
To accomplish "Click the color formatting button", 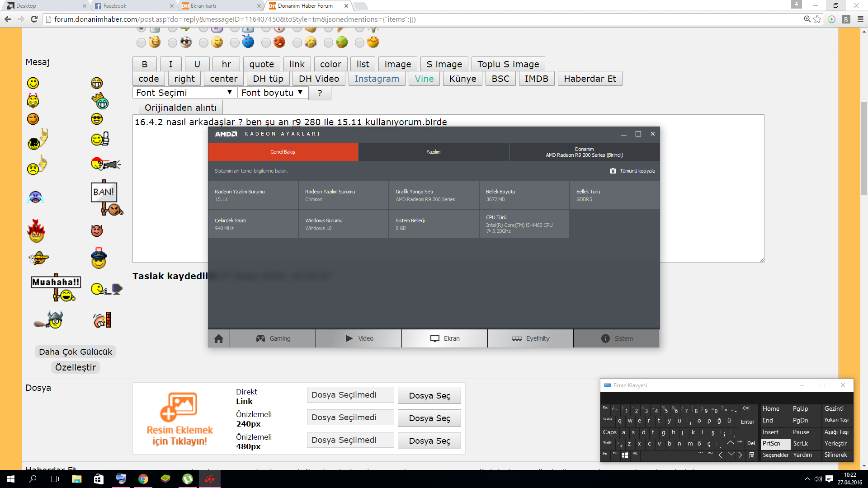I will [x=330, y=64].
